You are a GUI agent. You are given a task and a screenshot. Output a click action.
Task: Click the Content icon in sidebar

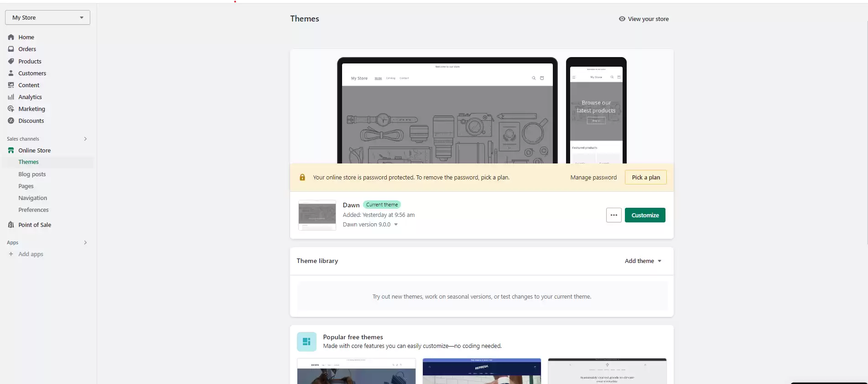11,85
